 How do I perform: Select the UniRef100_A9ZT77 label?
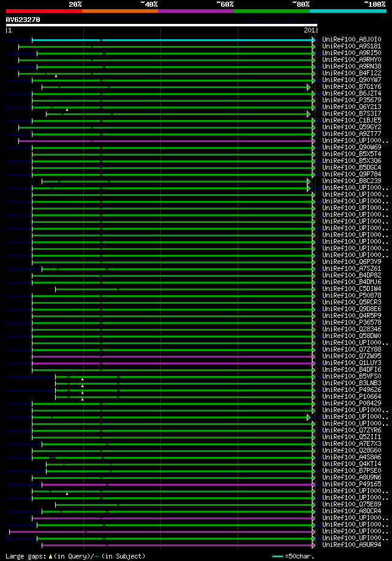(352, 134)
